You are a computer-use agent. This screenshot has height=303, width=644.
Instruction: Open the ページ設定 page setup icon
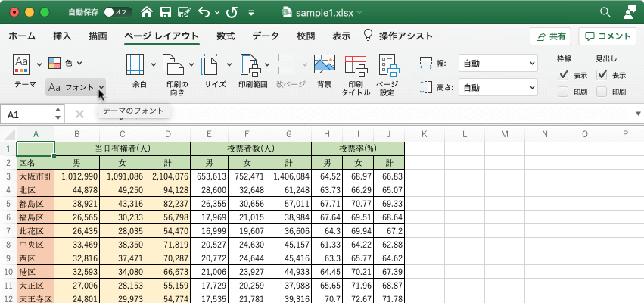[388, 64]
